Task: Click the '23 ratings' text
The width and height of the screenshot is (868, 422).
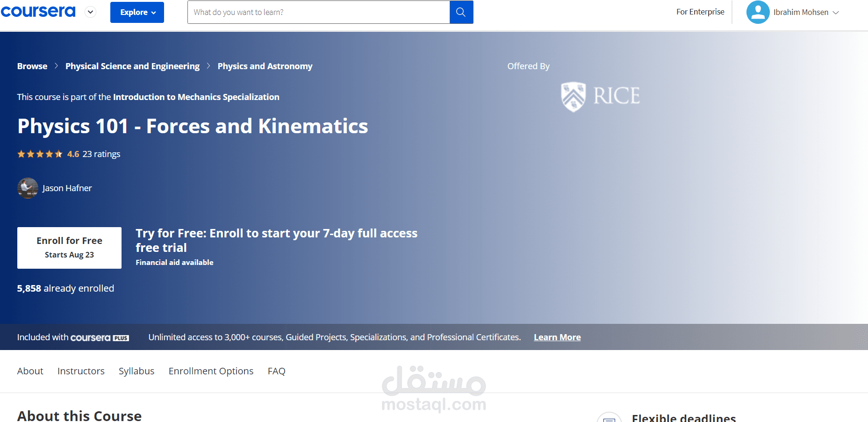Action: tap(101, 154)
